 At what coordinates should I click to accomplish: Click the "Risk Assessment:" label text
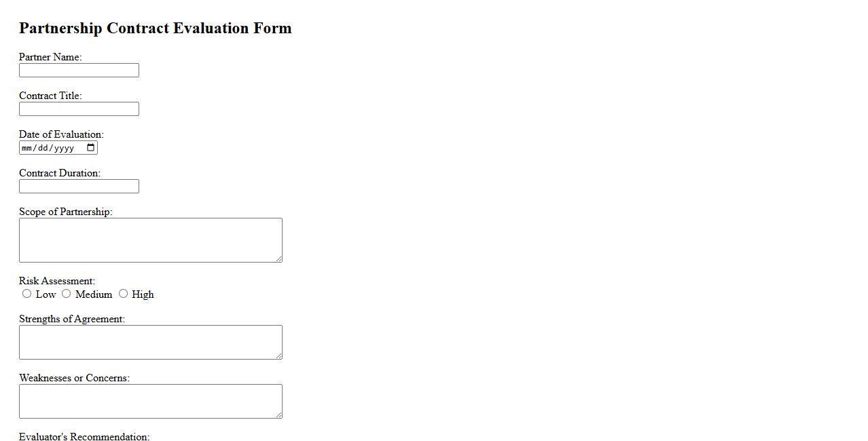pyautogui.click(x=57, y=281)
